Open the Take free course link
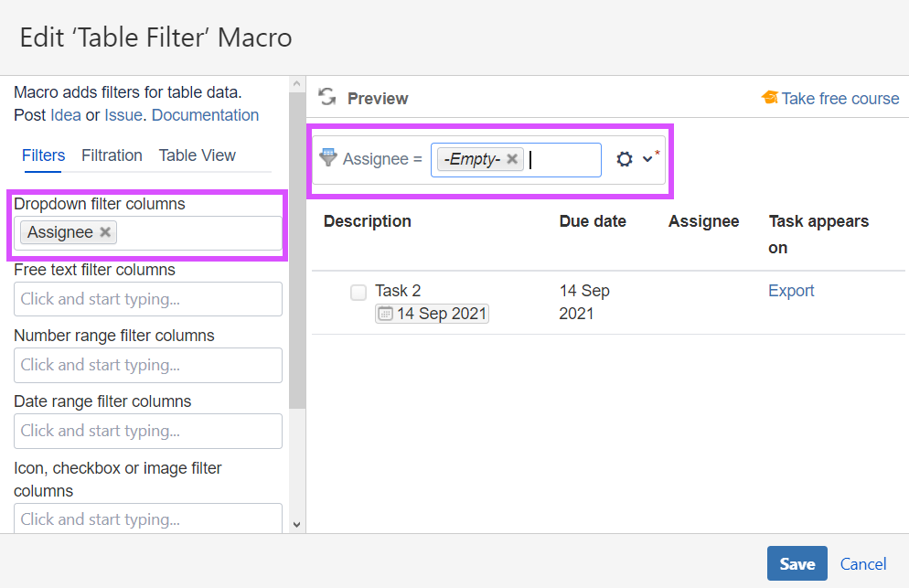 coord(840,99)
